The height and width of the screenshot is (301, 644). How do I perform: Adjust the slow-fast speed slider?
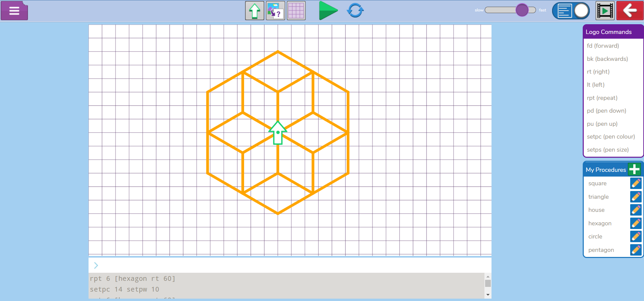pos(522,10)
